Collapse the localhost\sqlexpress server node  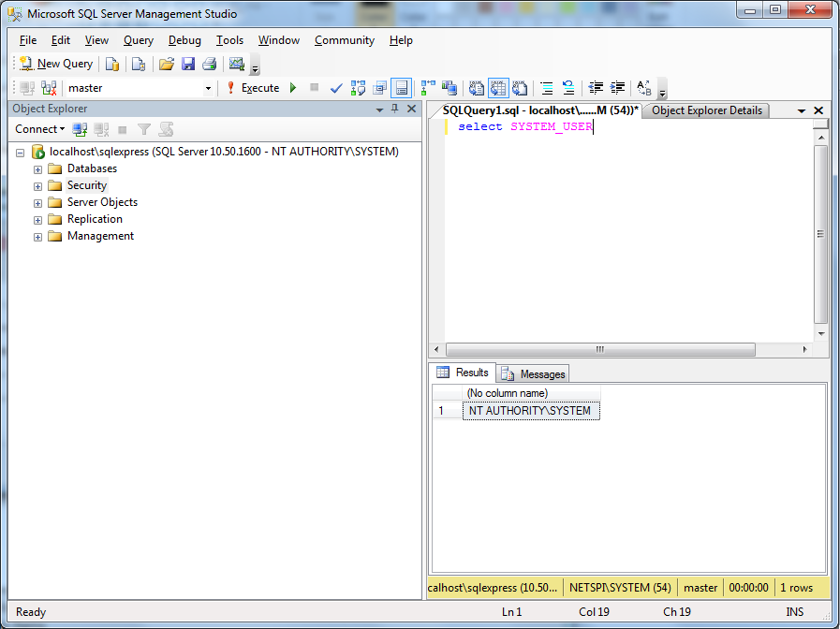click(x=21, y=153)
